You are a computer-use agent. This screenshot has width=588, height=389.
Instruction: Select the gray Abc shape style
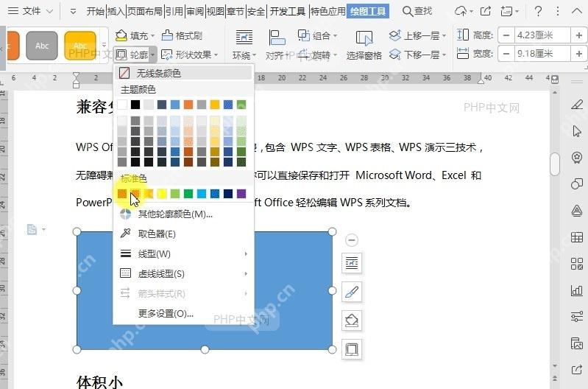click(x=42, y=46)
